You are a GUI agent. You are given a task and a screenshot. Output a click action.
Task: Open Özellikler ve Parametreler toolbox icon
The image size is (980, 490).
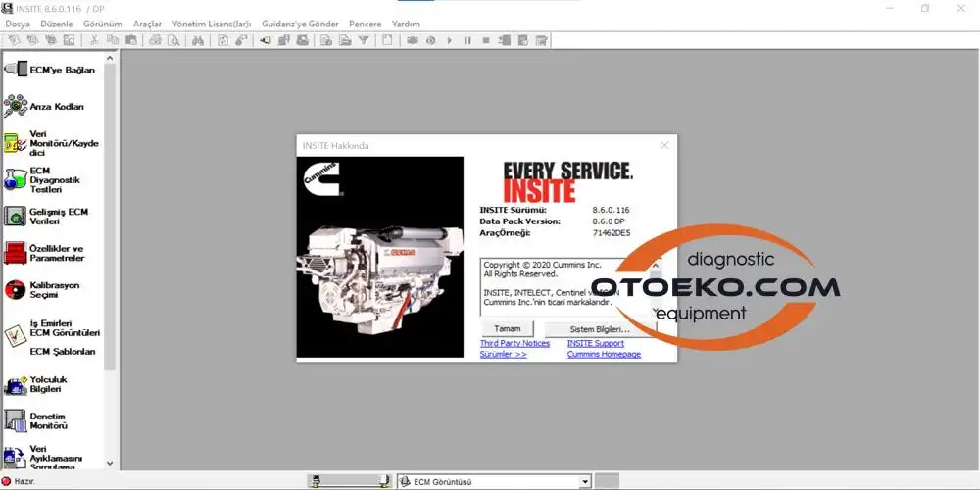tap(16, 253)
